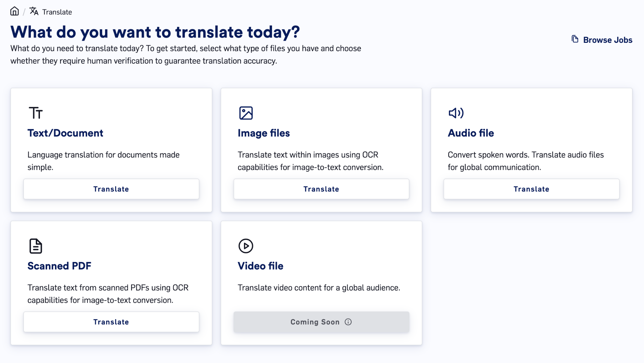
Task: Click the Video file card title
Action: point(260,266)
